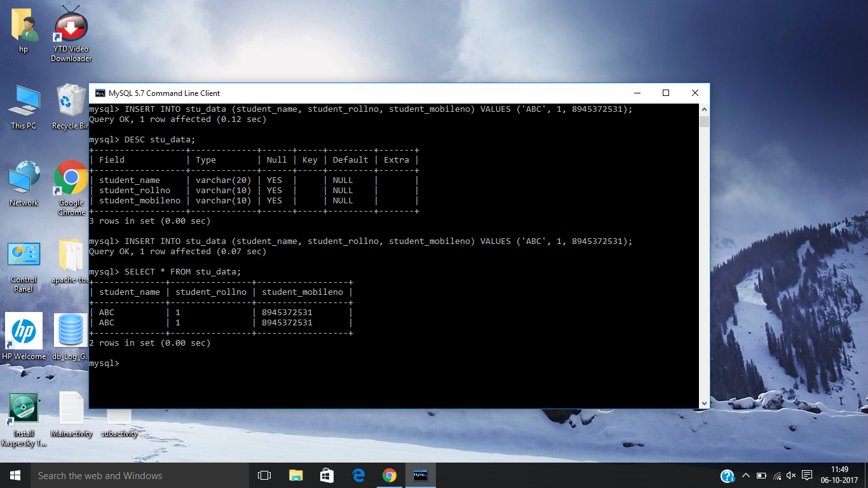The width and height of the screenshot is (868, 488).
Task: Open the Recycle Bin
Action: pos(69,102)
